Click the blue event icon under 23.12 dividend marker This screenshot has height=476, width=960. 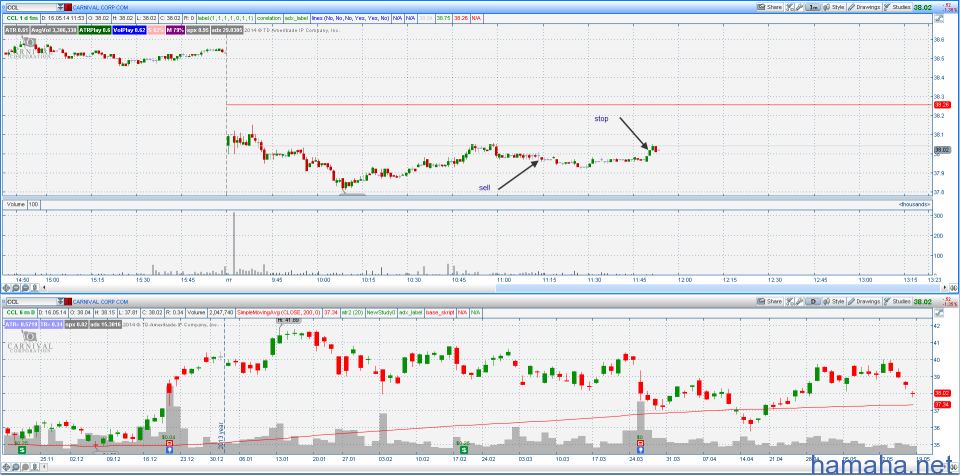pos(170,450)
